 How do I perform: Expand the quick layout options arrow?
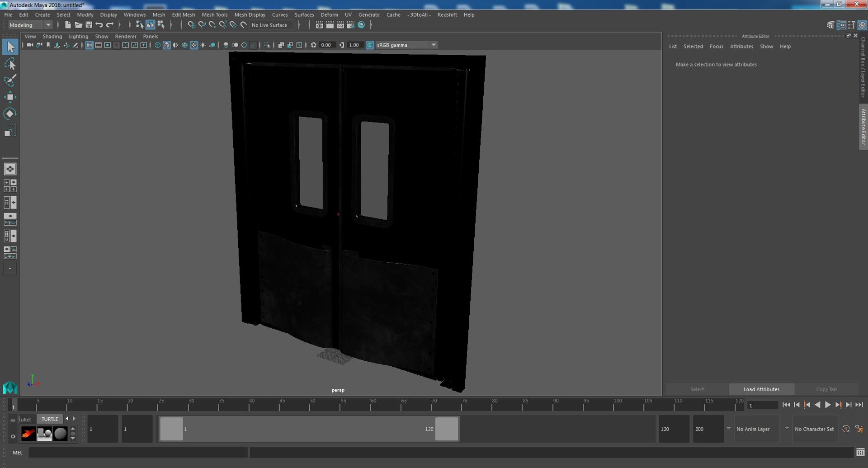9,269
